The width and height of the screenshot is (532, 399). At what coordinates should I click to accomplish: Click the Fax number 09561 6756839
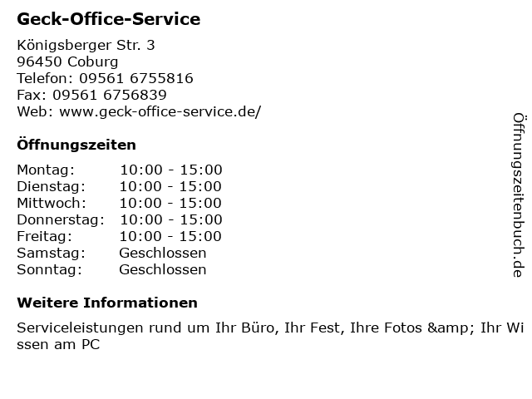coord(109,95)
